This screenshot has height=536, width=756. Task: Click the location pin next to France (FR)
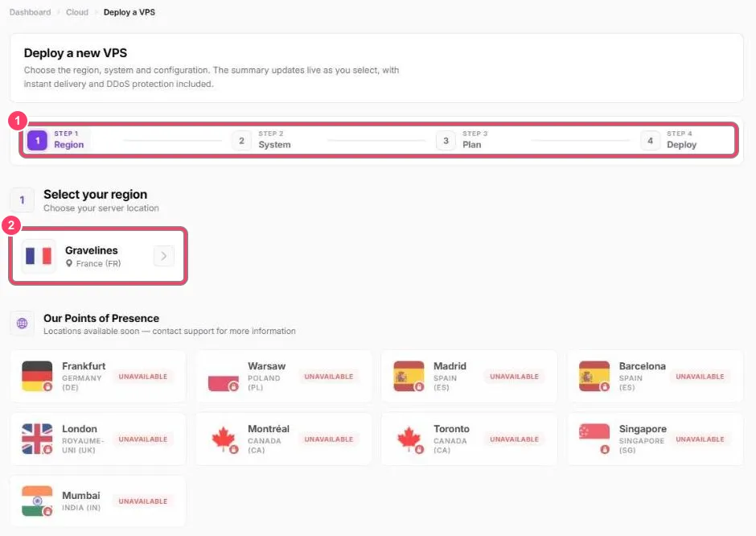point(69,263)
